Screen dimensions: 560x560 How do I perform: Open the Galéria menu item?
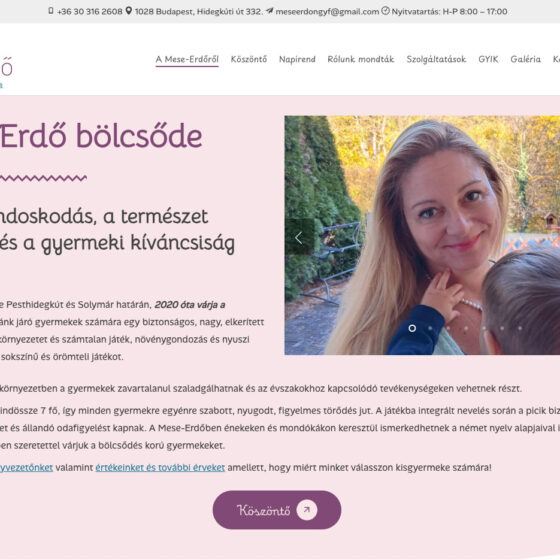[526, 59]
